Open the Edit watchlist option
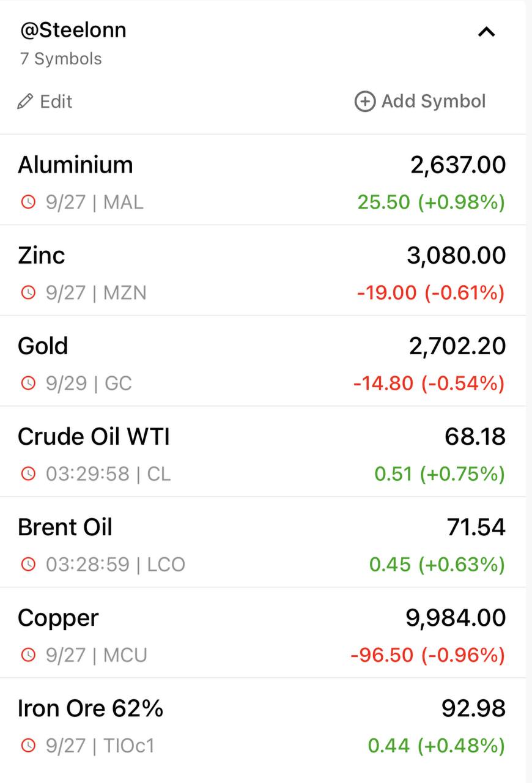The width and height of the screenshot is (532, 783). tap(45, 101)
